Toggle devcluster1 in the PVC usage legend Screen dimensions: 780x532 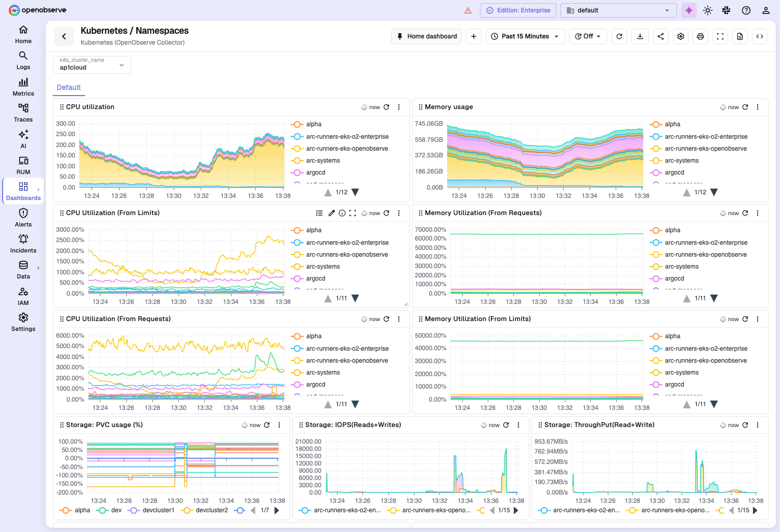[151, 510]
